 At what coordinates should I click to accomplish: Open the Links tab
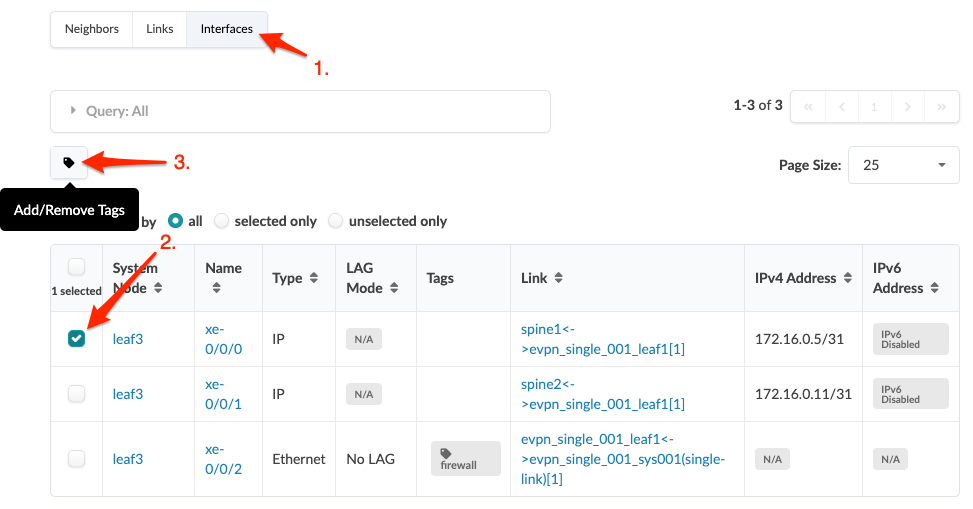pos(160,29)
